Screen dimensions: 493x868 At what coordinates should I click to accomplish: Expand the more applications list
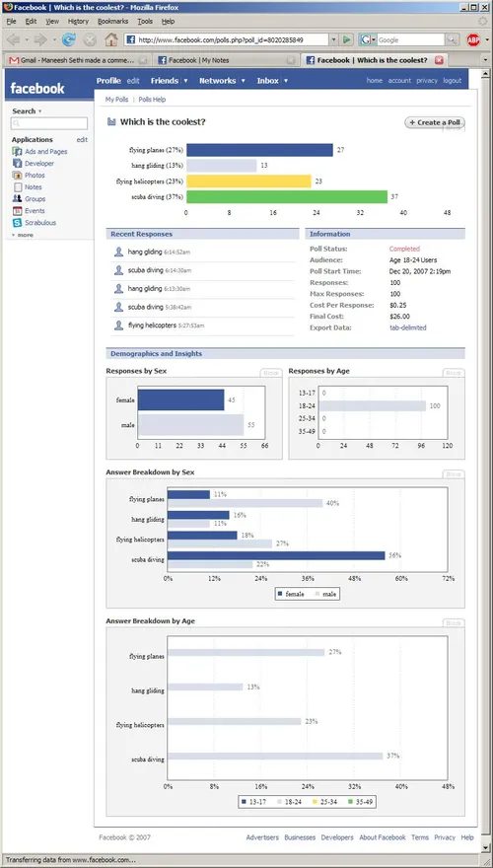[x=22, y=236]
